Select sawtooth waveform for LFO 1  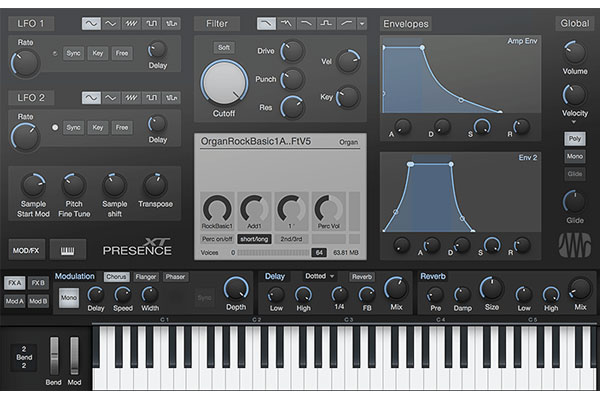pyautogui.click(x=131, y=24)
